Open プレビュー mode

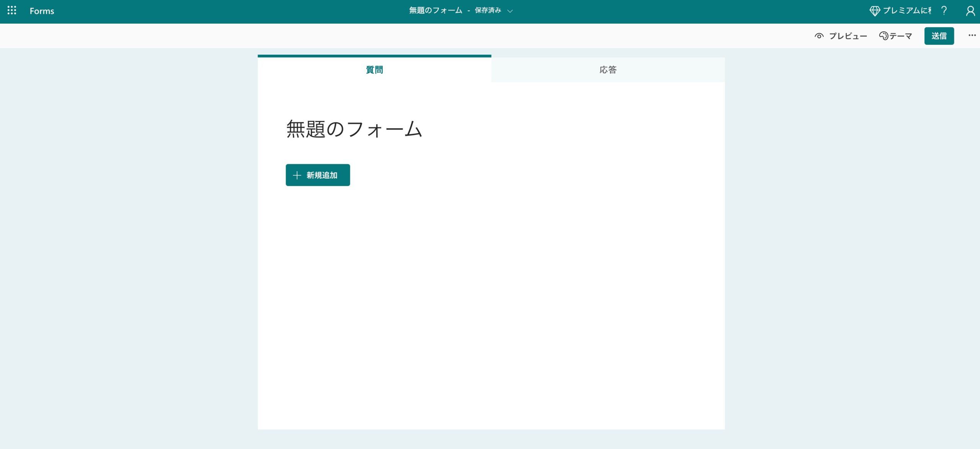[848, 36]
